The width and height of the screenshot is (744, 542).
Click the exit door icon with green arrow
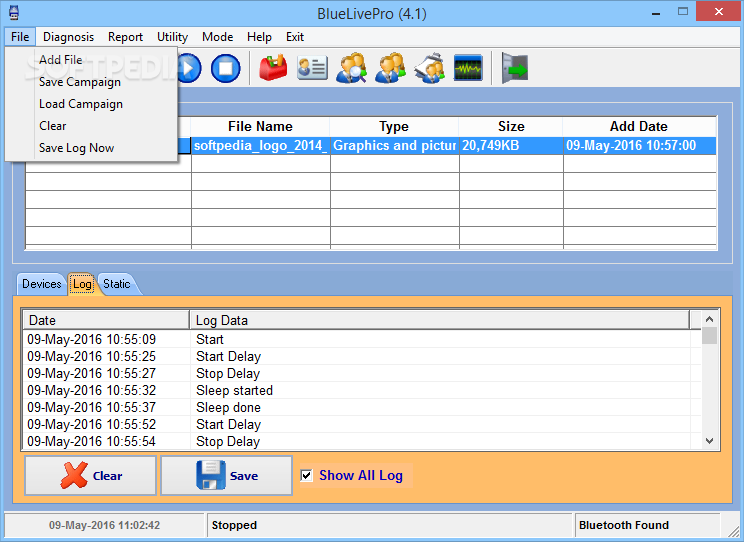click(x=515, y=68)
